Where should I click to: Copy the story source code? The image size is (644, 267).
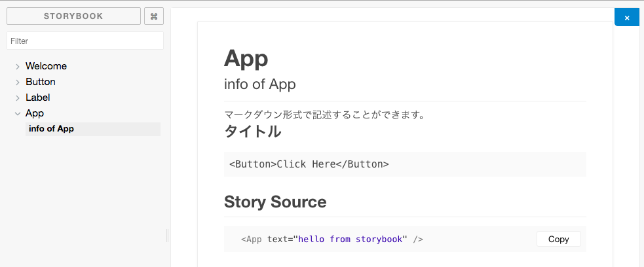559,239
